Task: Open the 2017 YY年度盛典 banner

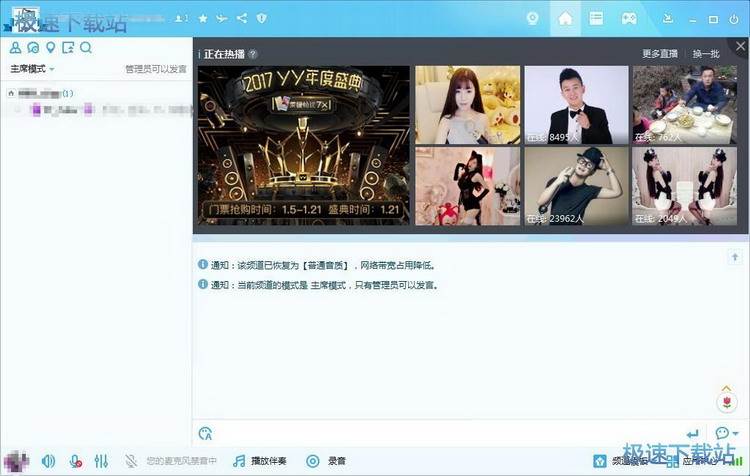Action: tap(304, 145)
